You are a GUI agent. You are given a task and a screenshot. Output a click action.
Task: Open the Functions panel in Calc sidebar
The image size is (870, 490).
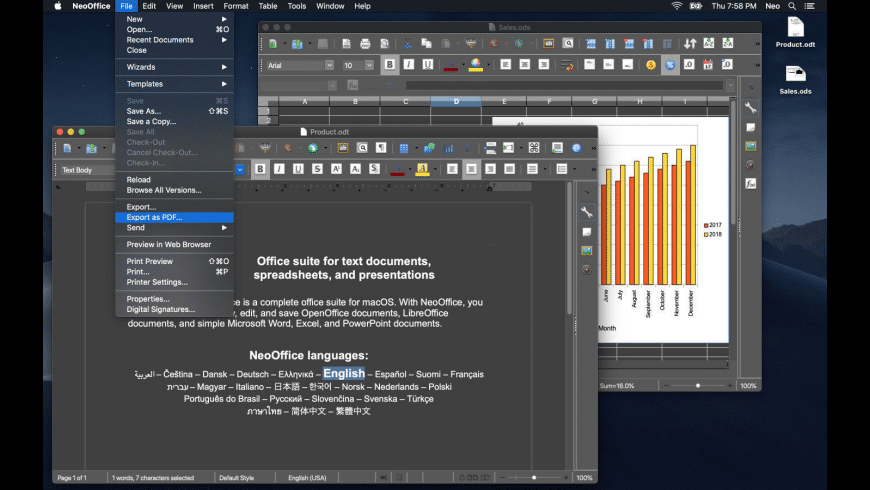point(750,183)
